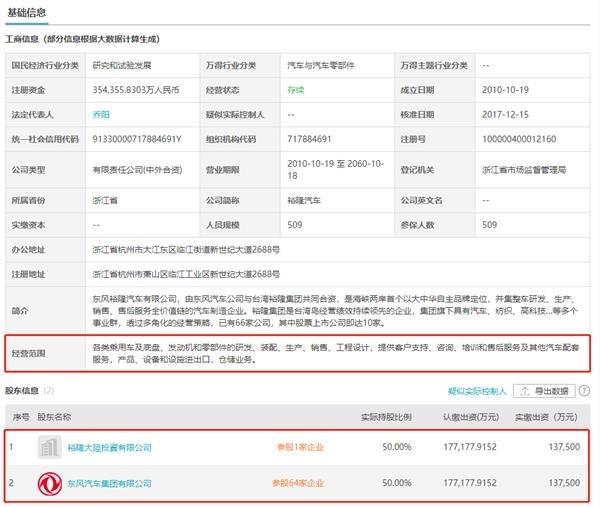Image resolution: width=600 pixels, height=507 pixels.
Task: Click the gray building placeholder logo
Action: click(x=50, y=447)
